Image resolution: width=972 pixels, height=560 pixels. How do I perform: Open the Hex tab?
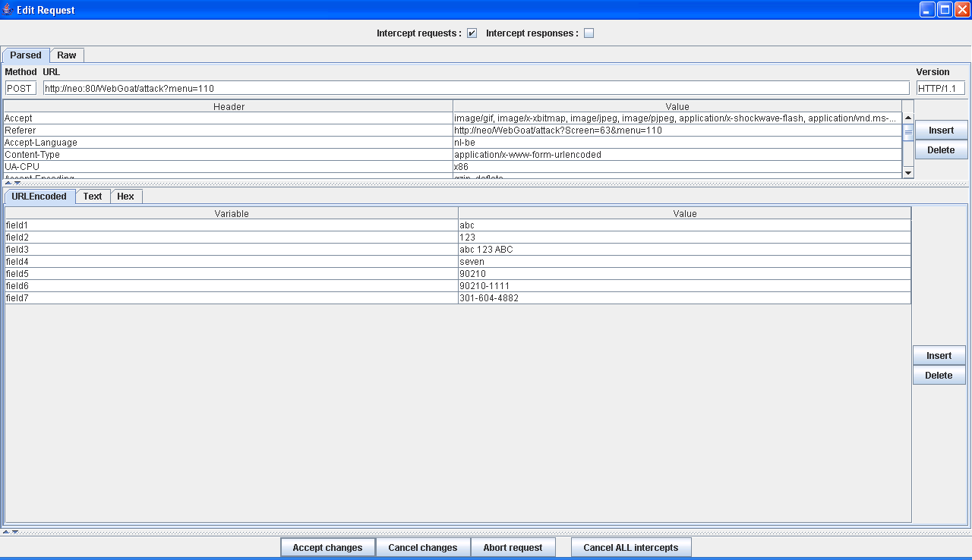[x=125, y=197]
